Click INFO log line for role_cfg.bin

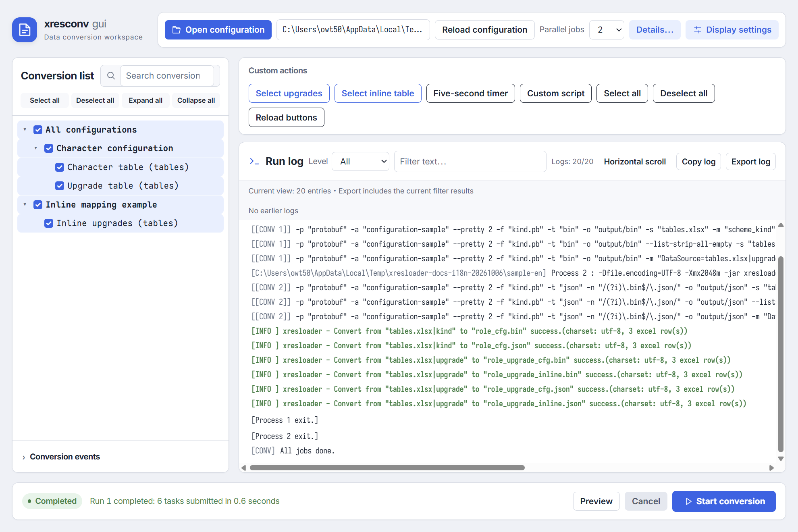coord(470,331)
